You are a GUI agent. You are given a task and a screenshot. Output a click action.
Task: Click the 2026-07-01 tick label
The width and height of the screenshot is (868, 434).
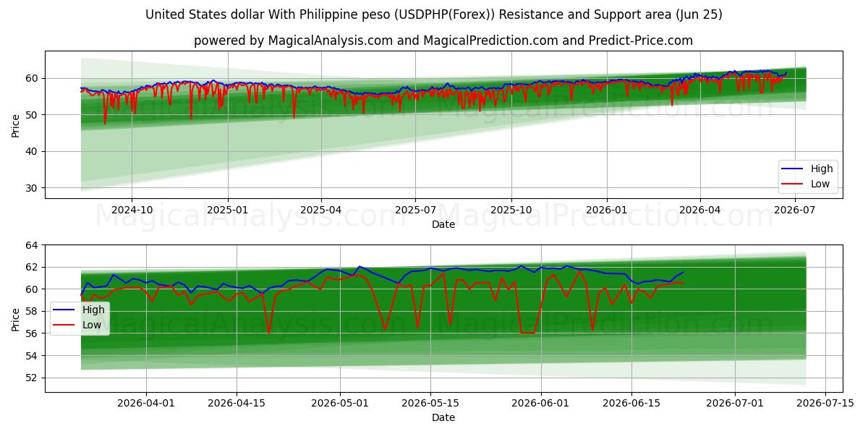(x=735, y=403)
